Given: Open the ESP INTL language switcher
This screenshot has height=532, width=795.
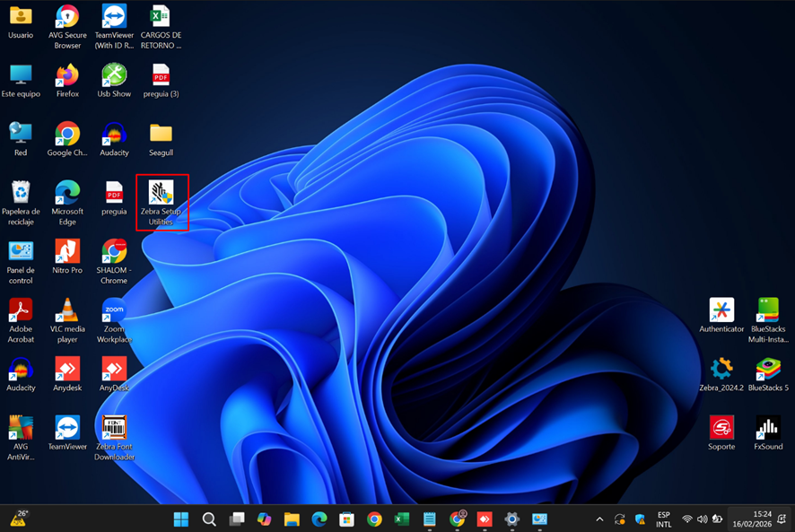Looking at the screenshot, I should (664, 519).
